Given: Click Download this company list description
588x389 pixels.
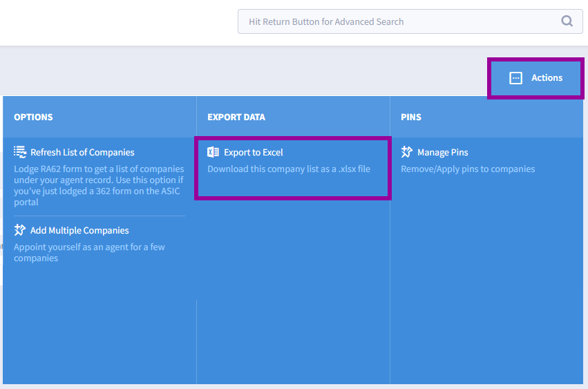Looking at the screenshot, I should [289, 169].
